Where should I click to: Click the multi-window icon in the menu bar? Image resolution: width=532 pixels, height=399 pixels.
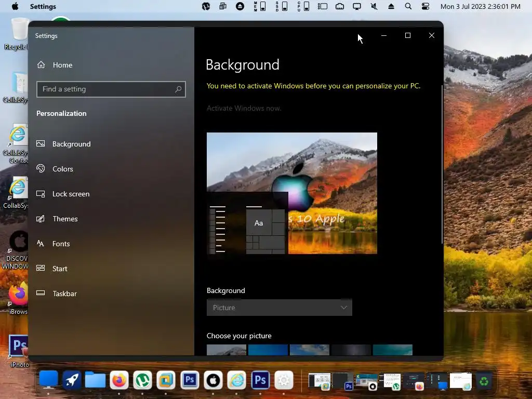[x=222, y=6]
